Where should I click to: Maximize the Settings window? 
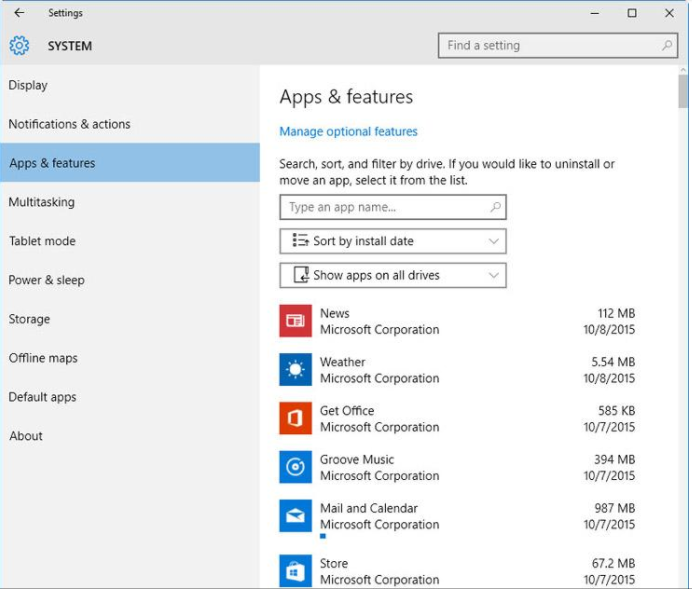(632, 13)
